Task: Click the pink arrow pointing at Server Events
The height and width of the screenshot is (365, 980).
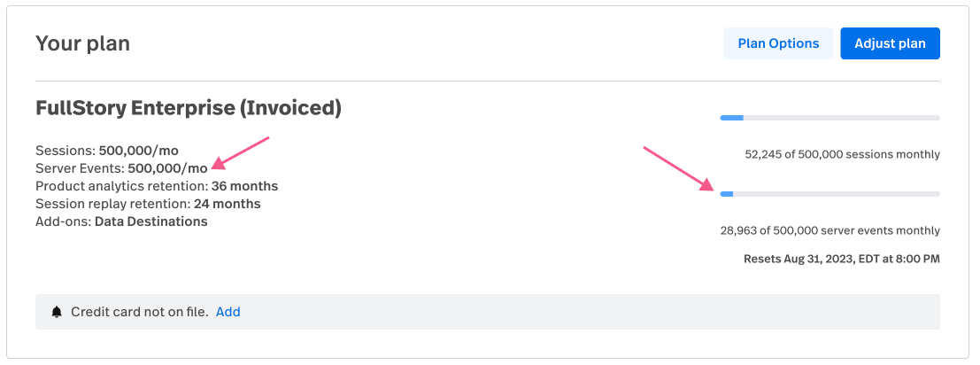Action: [240, 152]
